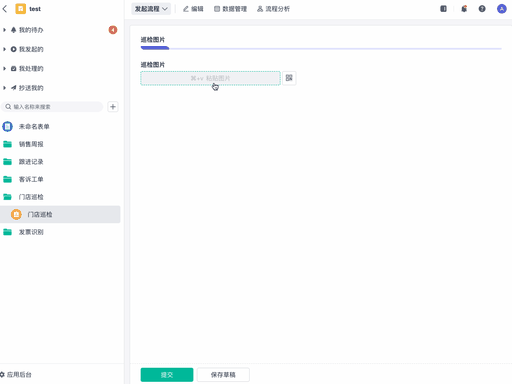Viewport: 512px width, 384px height.
Task: Click the paste image upload area
Action: click(210, 78)
